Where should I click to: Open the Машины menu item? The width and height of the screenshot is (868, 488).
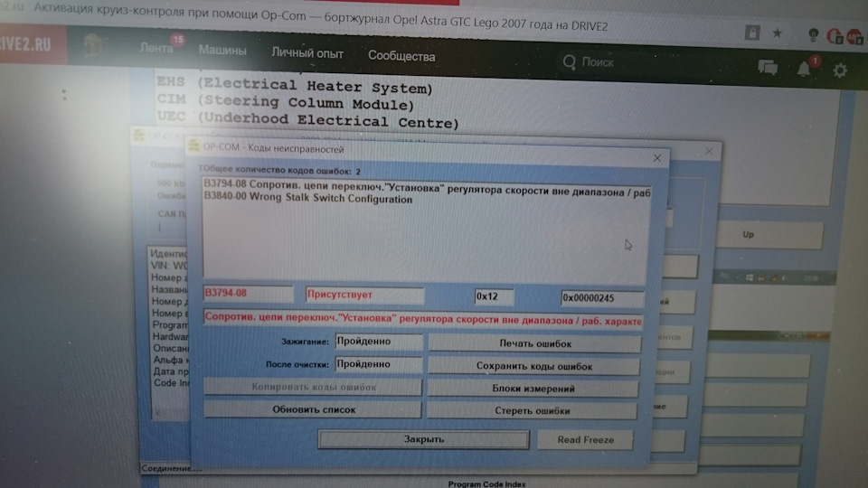coord(222,52)
